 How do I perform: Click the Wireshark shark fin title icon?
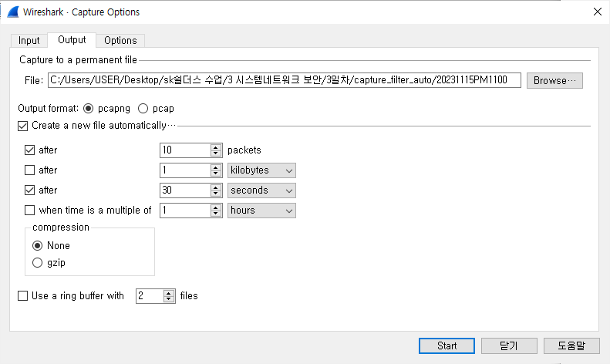pyautogui.click(x=12, y=12)
